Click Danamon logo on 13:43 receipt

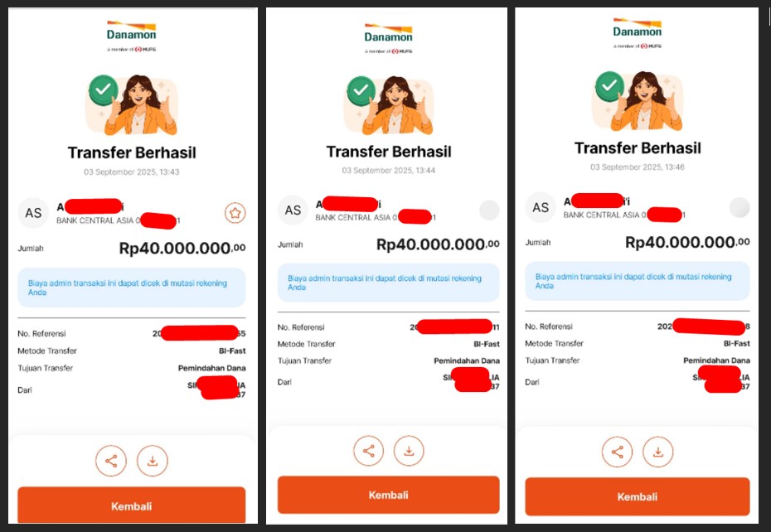(x=131, y=36)
